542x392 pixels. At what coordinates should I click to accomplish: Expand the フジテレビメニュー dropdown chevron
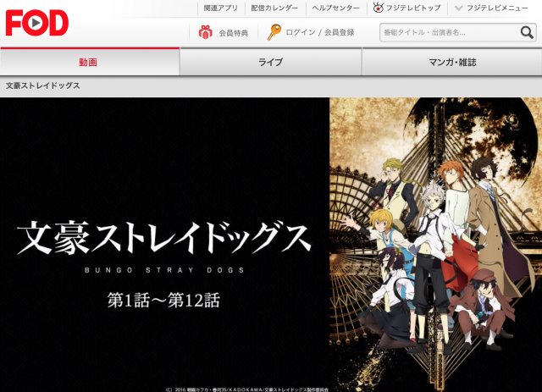tap(458, 8)
